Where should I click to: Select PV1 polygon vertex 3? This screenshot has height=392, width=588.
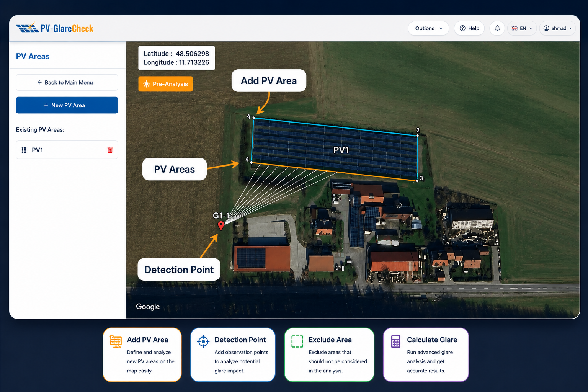click(x=417, y=181)
